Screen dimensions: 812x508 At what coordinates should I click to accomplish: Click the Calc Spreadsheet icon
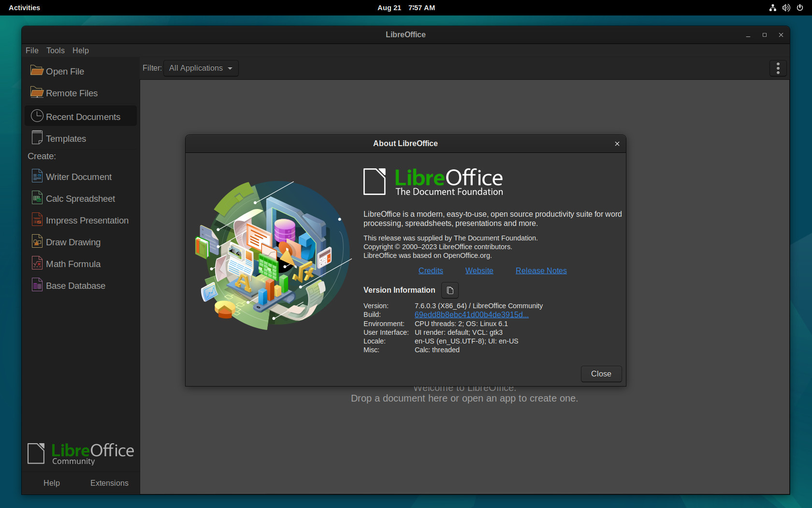click(37, 198)
